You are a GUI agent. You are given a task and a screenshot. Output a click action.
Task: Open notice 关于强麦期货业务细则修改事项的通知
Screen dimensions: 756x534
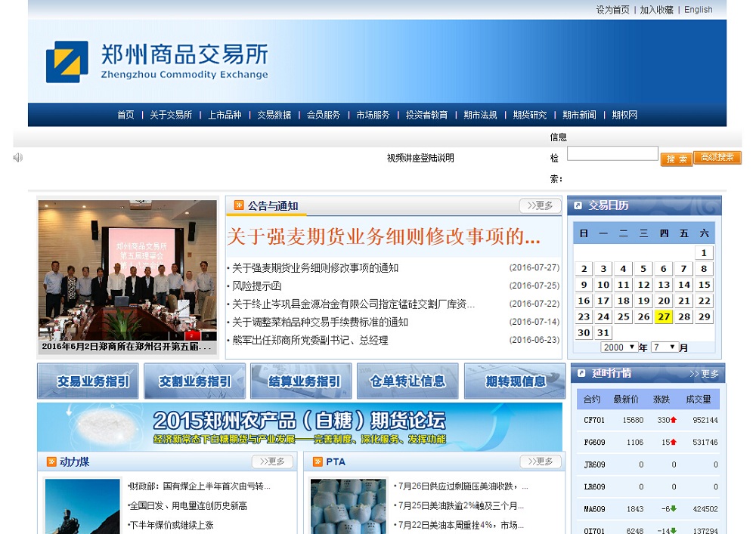(x=315, y=267)
